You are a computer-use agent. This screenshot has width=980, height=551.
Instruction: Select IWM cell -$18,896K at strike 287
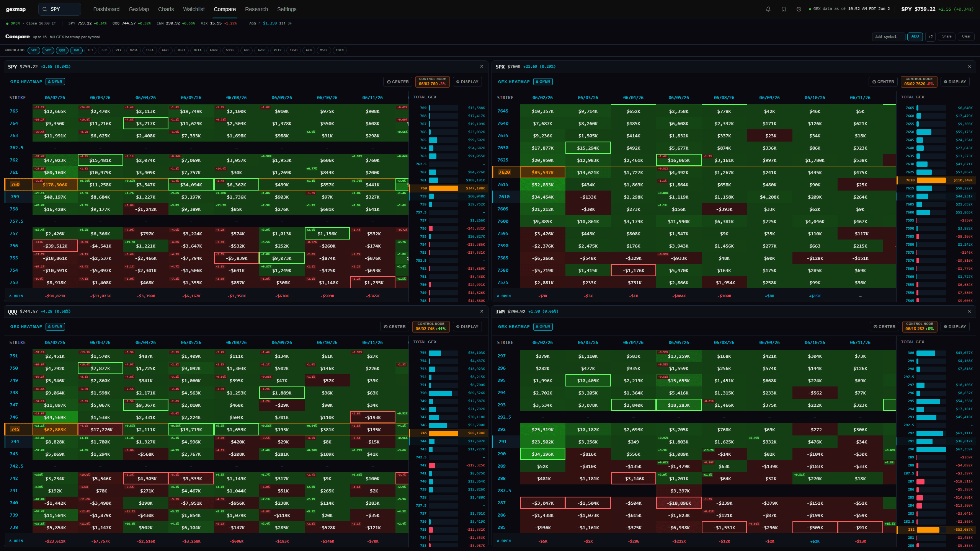pyautogui.click(x=679, y=503)
